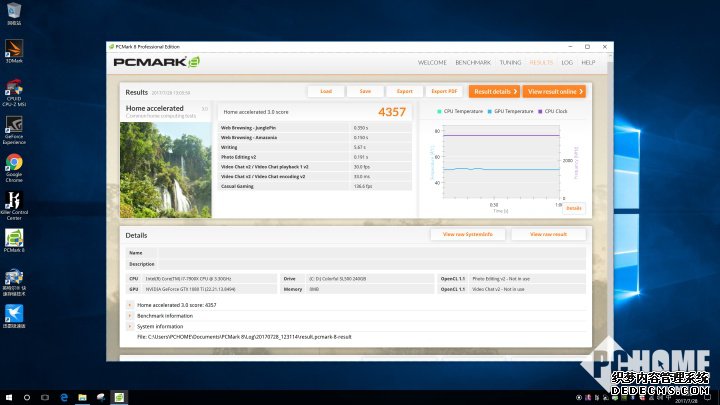Screen dimensions: 720x405
Task: Click the PCMark 8 taskbar button
Action: point(119,397)
